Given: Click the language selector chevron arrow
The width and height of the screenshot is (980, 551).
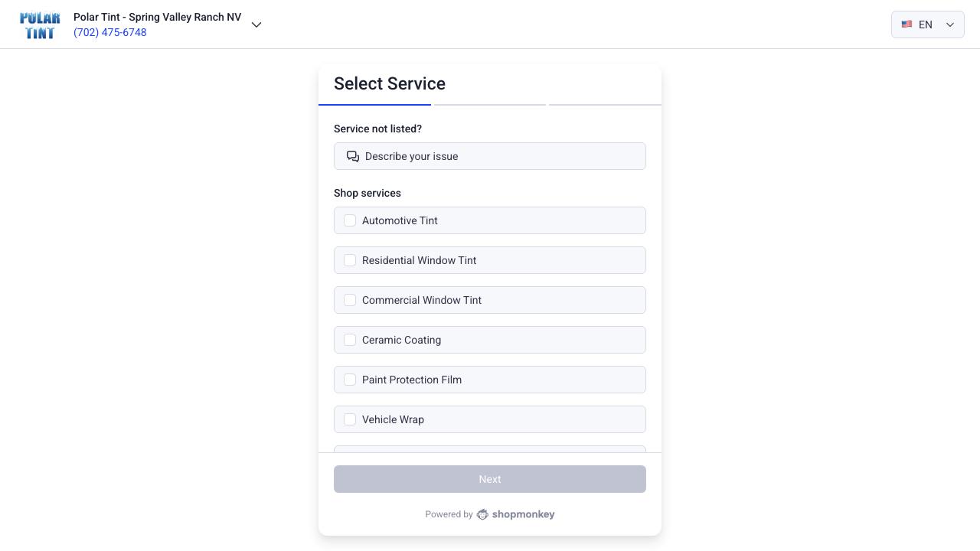Looking at the screenshot, I should (950, 24).
